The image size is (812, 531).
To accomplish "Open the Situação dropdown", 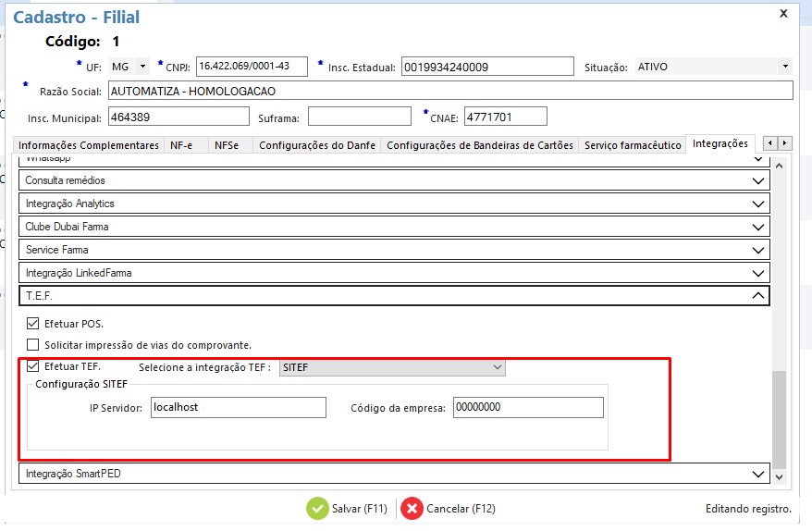I will point(785,67).
